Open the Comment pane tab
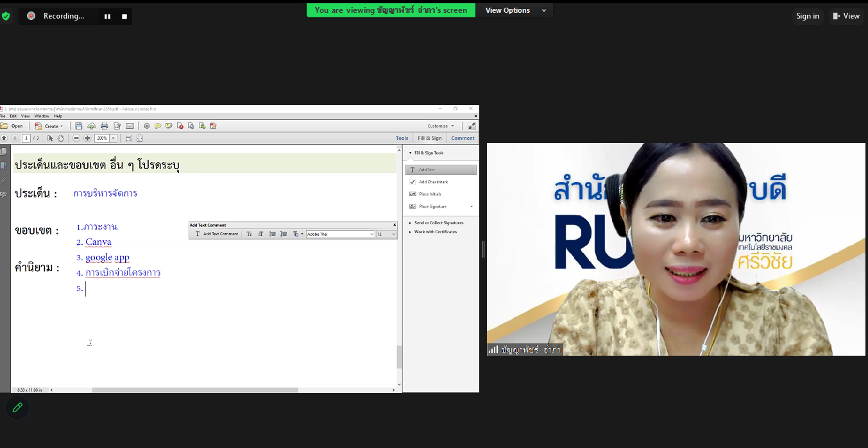868x448 pixels. coord(463,138)
